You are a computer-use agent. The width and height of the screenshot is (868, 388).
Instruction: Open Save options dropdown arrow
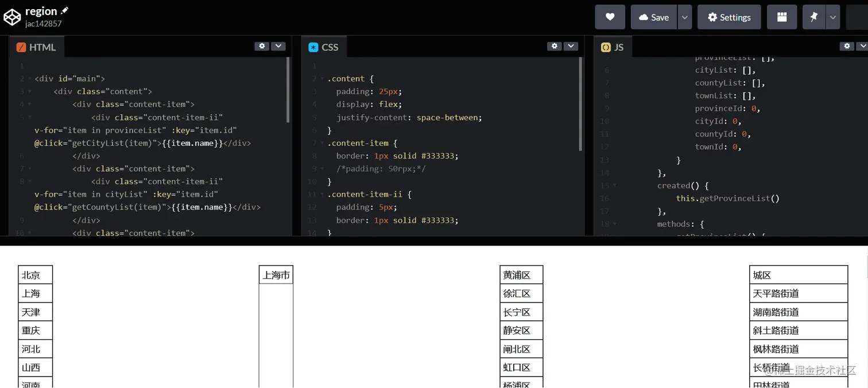coord(684,17)
